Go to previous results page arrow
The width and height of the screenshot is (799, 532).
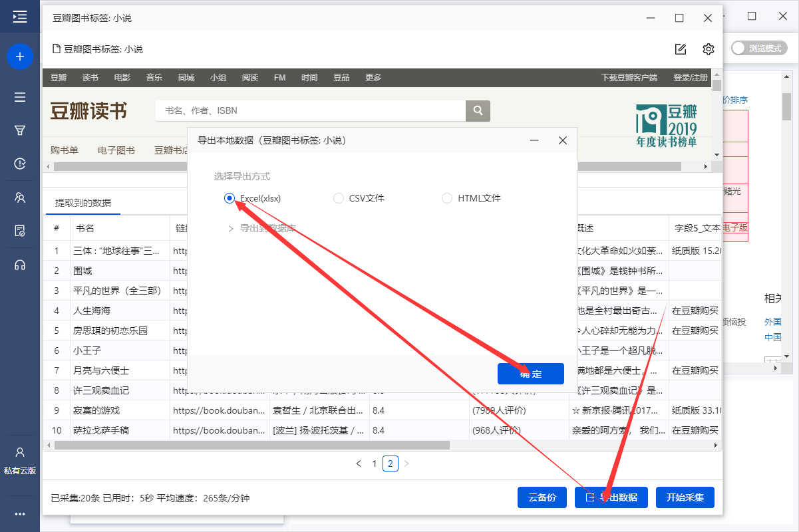(x=359, y=464)
